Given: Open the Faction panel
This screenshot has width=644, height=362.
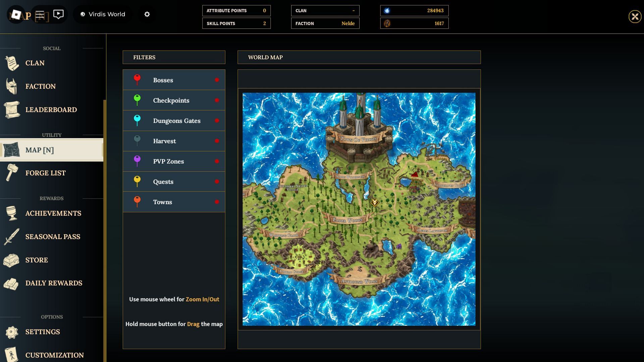Looking at the screenshot, I should (x=40, y=86).
